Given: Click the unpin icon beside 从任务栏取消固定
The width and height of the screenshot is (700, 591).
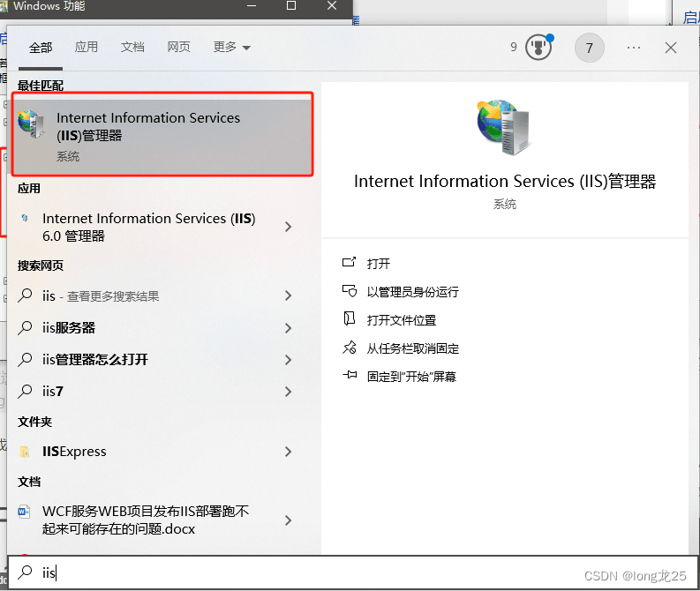Looking at the screenshot, I should pyautogui.click(x=350, y=348).
